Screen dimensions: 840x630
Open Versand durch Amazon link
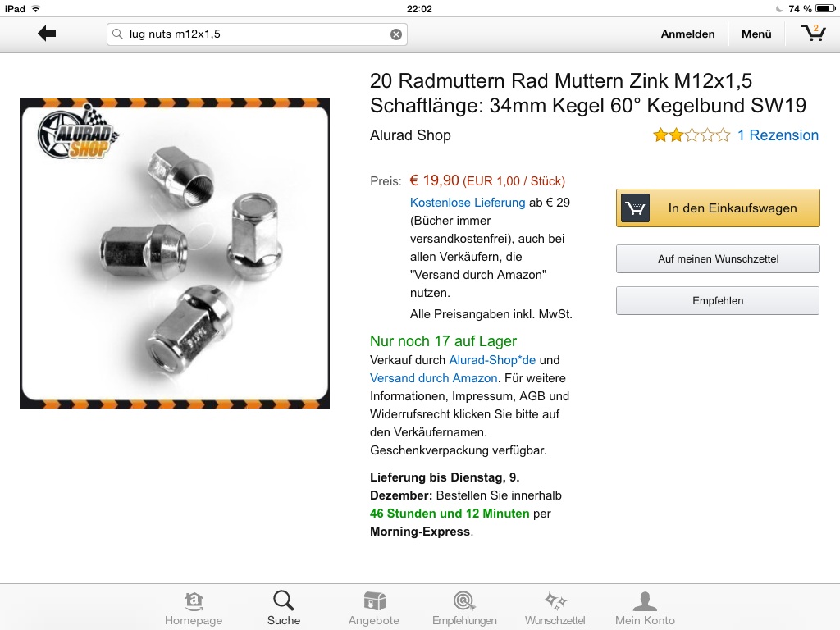coord(433,378)
